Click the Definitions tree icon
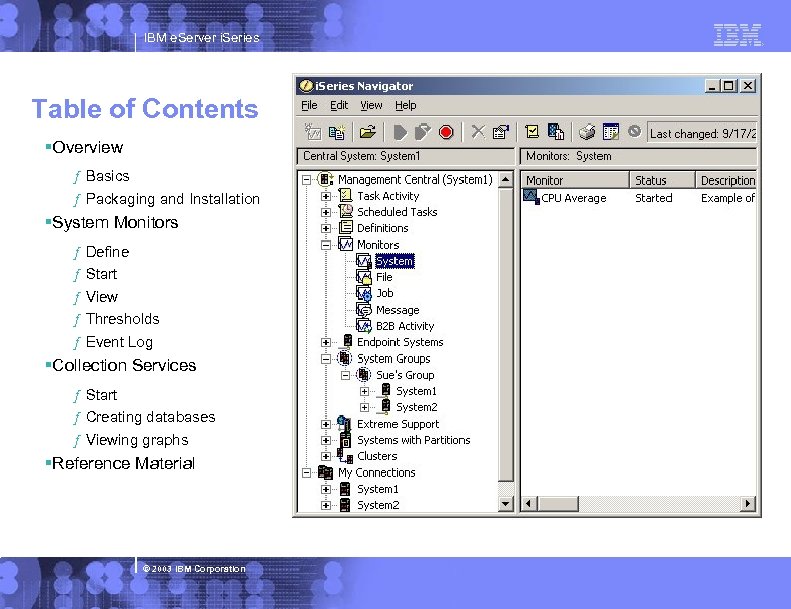 tap(346, 228)
